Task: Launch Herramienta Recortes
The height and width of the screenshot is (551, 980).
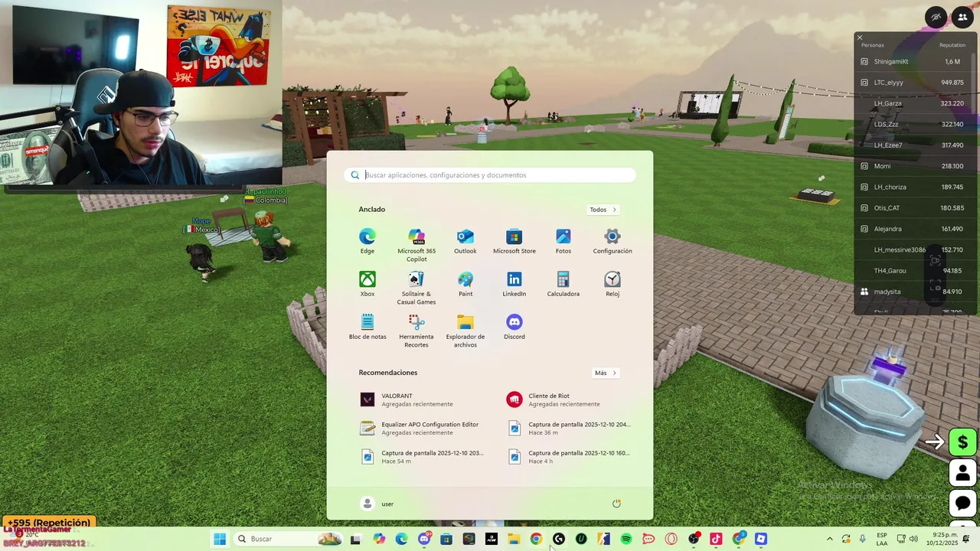Action: click(x=416, y=331)
